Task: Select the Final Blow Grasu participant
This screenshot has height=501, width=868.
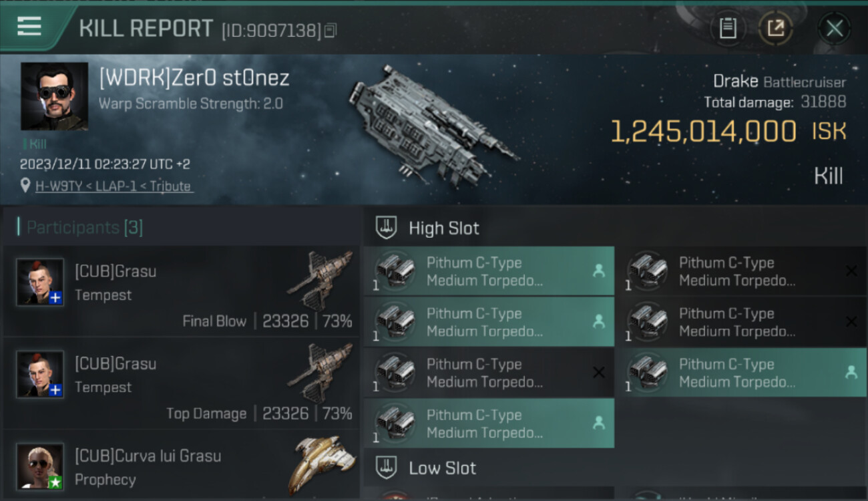Action: tap(182, 291)
